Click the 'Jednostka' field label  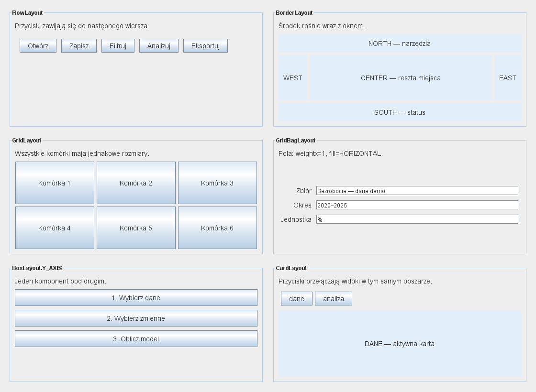coord(296,219)
